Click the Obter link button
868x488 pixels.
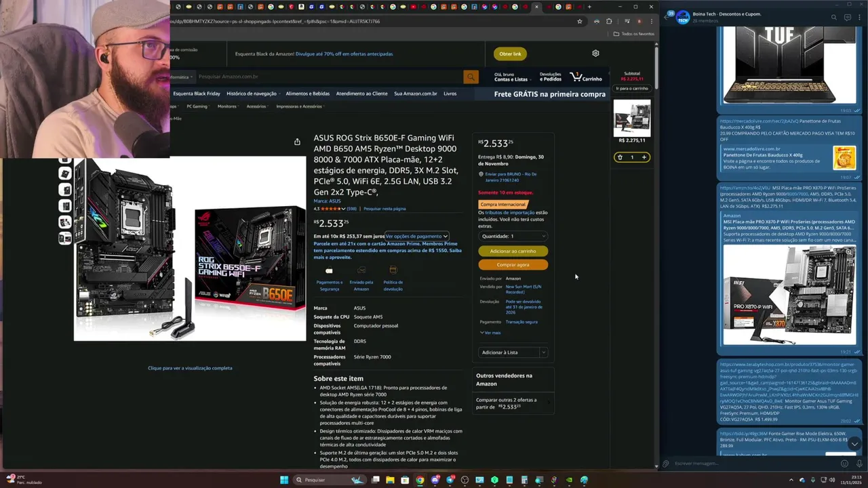click(510, 54)
